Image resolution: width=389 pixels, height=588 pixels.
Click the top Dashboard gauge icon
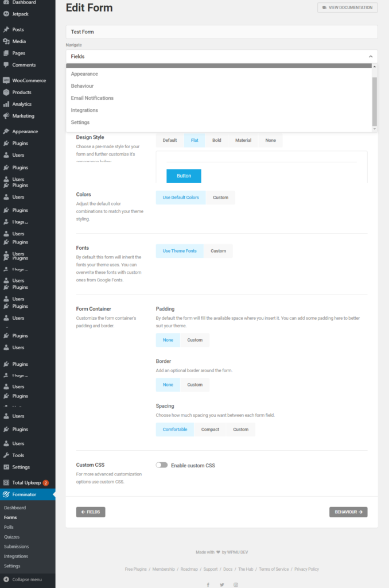[6, 2]
